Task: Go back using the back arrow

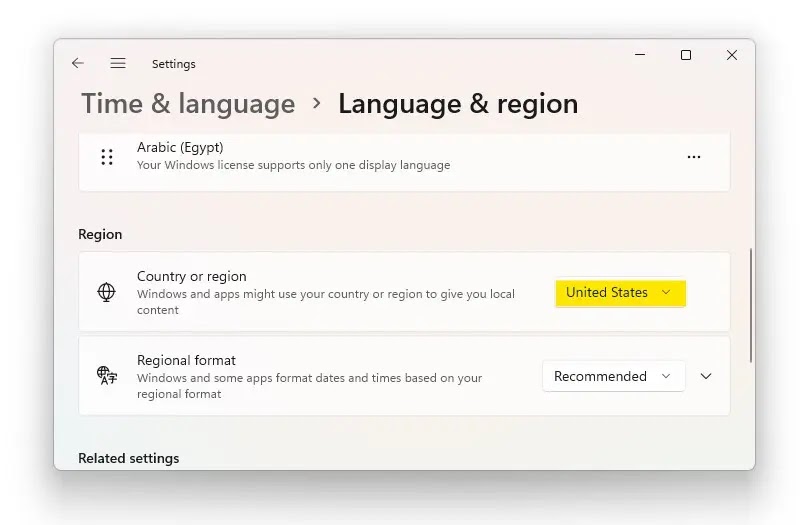Action: click(x=78, y=63)
